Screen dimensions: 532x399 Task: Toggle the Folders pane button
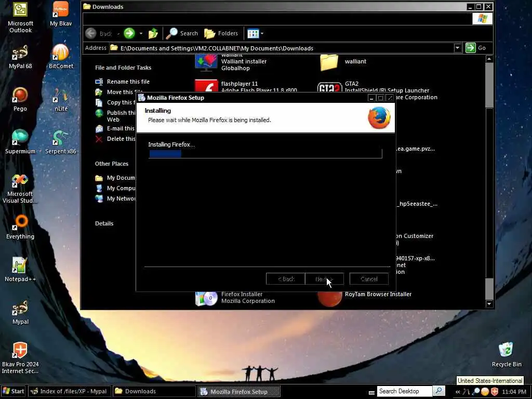(221, 33)
